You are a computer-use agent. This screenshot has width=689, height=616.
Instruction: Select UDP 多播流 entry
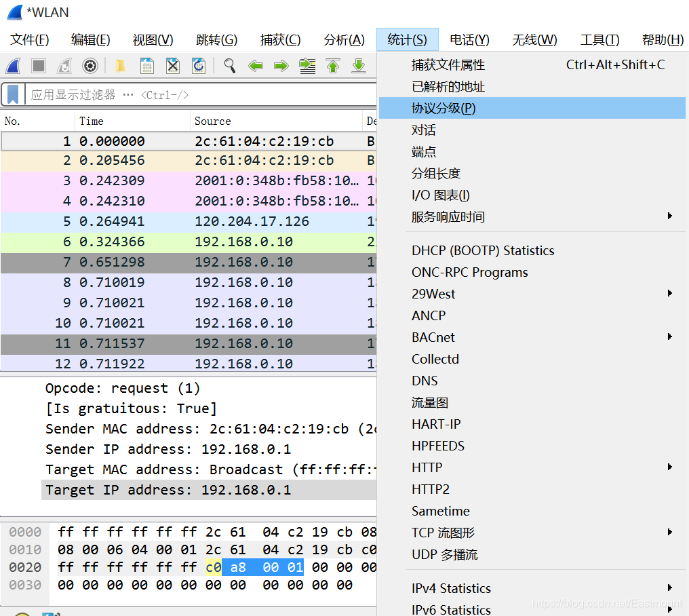532,554
